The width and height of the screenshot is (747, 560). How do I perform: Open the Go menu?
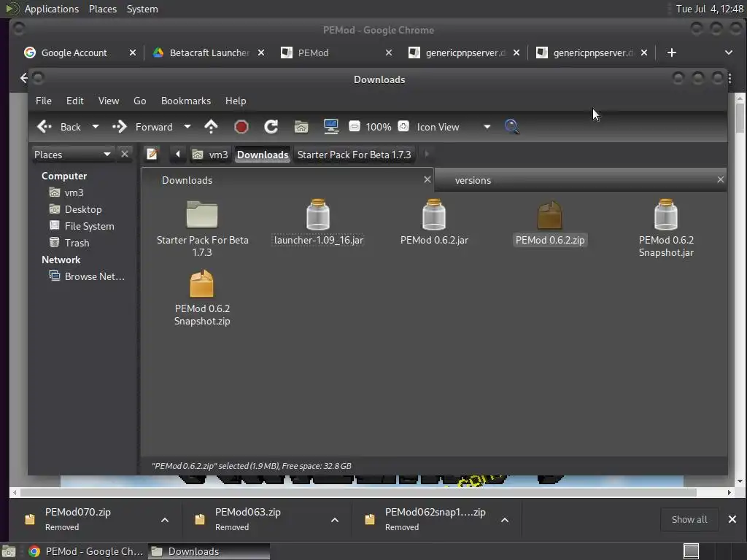tap(139, 101)
